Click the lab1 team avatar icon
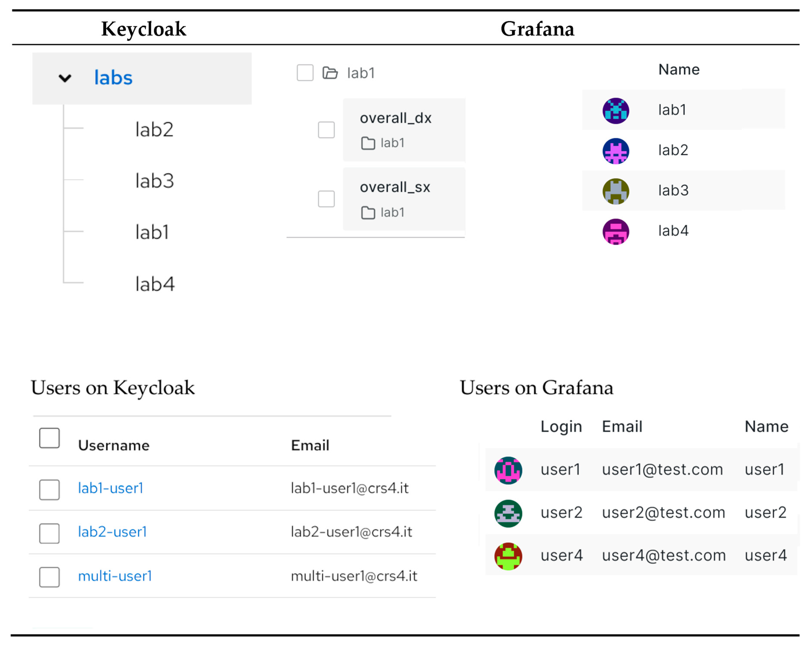Image resolution: width=812 pixels, height=647 pixels. (616, 111)
